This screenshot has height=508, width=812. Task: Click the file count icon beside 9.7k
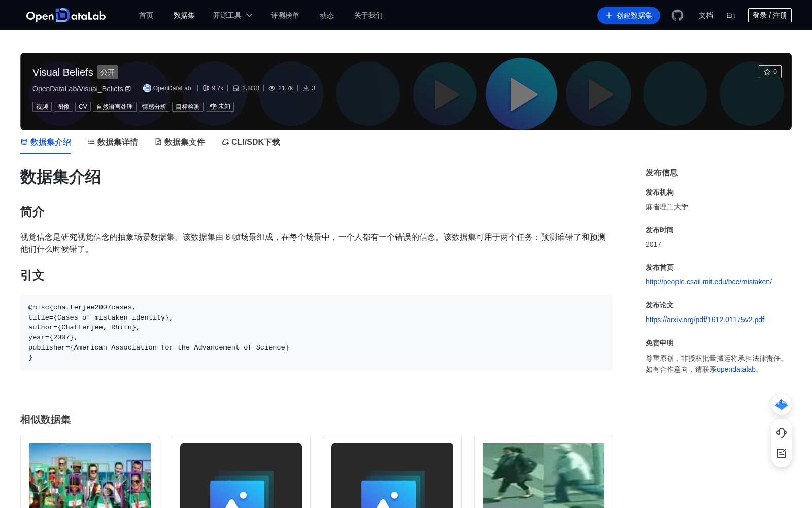click(206, 88)
